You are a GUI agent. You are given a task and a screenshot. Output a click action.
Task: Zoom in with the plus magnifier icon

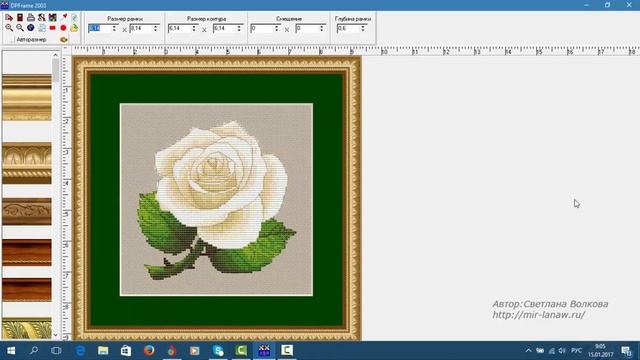tap(9, 28)
